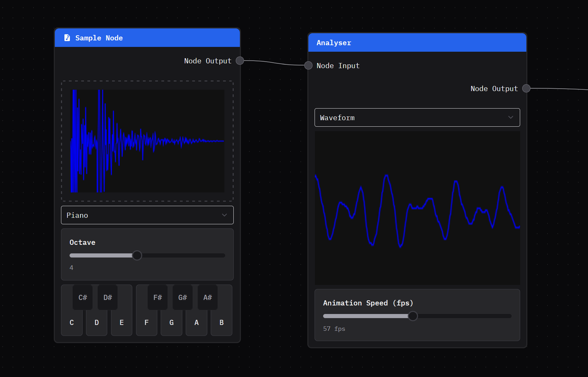Click Sample Node's Node Output connector
Viewport: 588px width, 377px height.
[239, 61]
